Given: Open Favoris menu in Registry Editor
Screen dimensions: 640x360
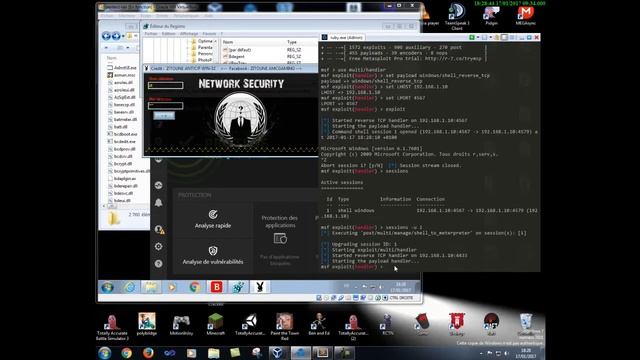Looking at the screenshot, I should 209,34.
